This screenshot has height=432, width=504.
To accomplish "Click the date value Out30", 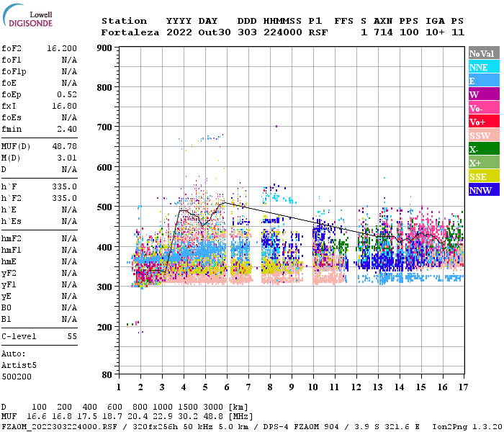I will (215, 32).
